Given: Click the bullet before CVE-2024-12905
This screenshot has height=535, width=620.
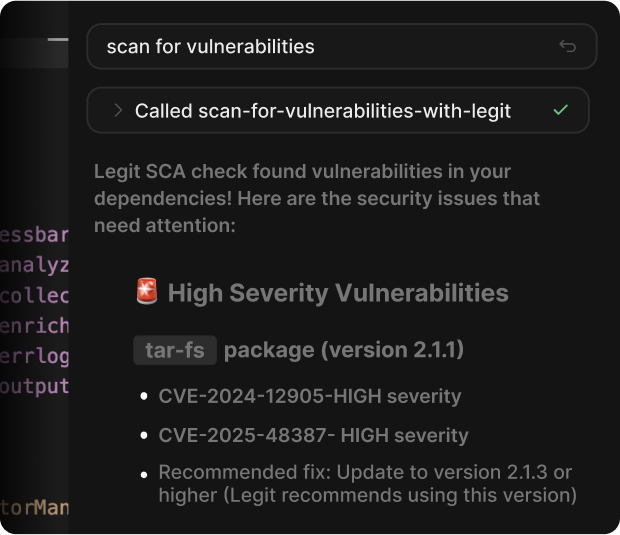Looking at the screenshot, I should [144, 397].
